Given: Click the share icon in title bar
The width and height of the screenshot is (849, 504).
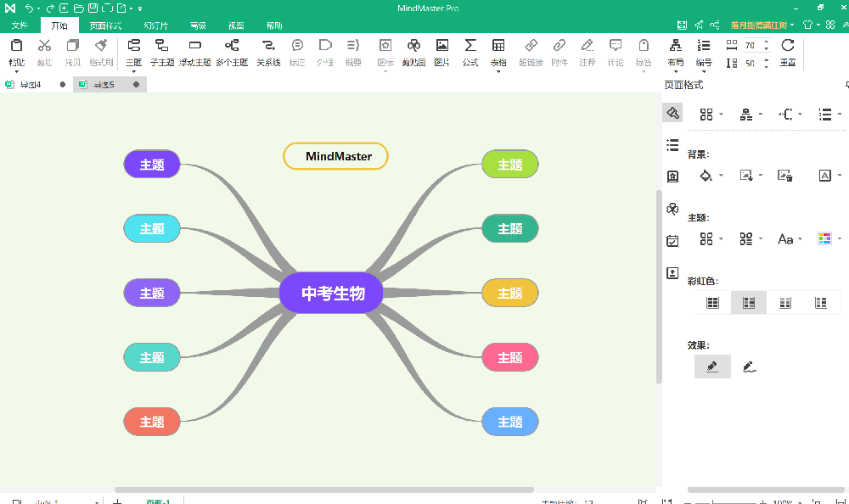Looking at the screenshot, I should (715, 25).
